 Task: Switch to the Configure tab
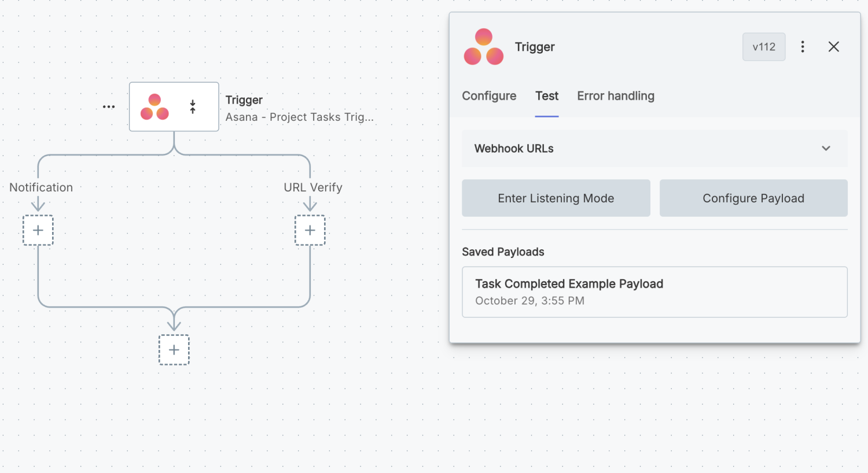tap(488, 96)
